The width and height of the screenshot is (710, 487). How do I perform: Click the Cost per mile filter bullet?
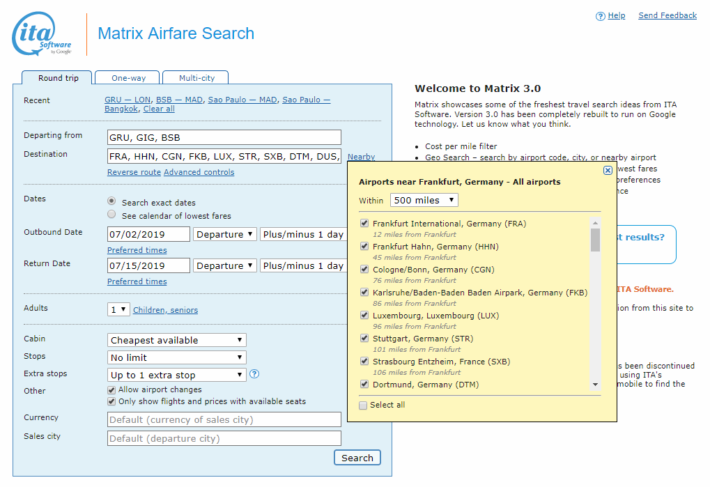tap(461, 146)
